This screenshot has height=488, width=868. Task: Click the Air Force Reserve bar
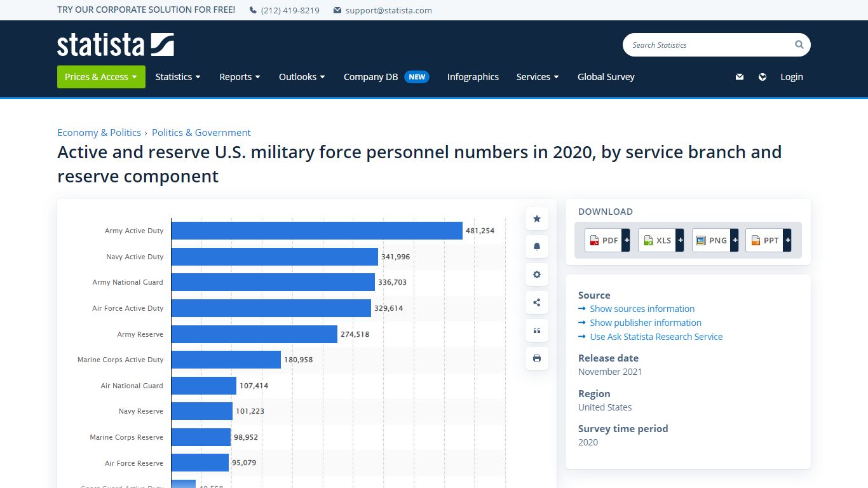pyautogui.click(x=200, y=463)
